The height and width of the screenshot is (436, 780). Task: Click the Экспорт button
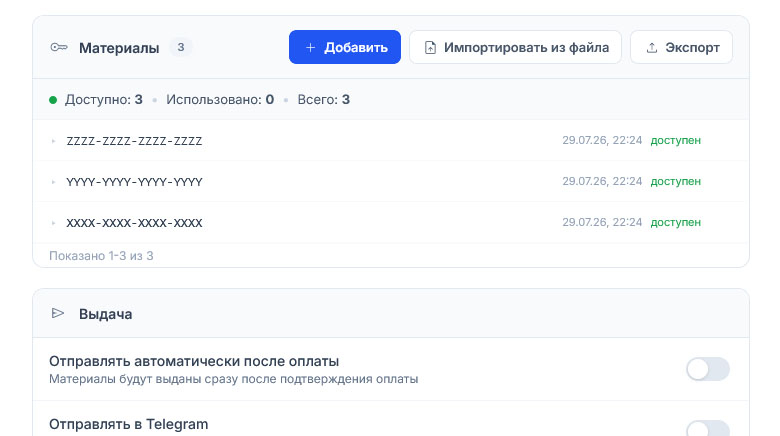click(x=682, y=47)
